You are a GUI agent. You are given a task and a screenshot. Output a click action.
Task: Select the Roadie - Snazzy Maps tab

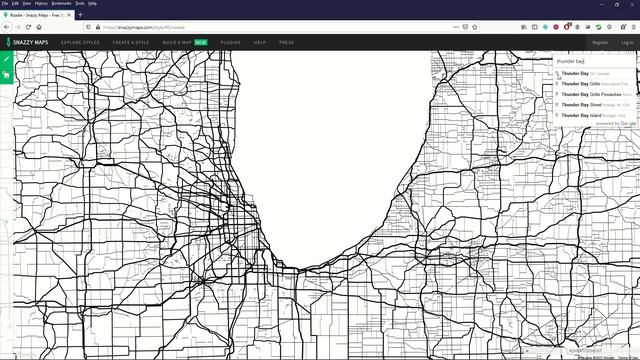[x=37, y=15]
